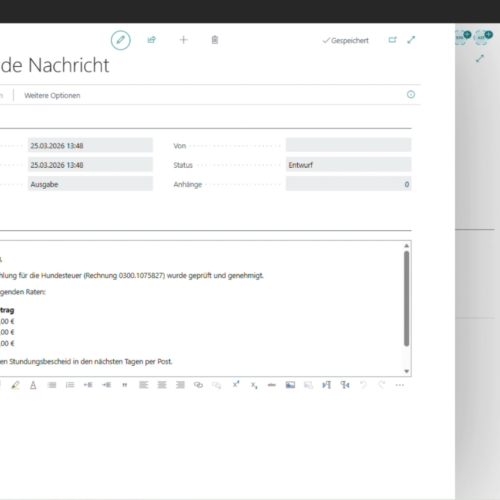This screenshot has height=500, width=500.
Task: Delete record using trash can icon
Action: pyautogui.click(x=215, y=40)
